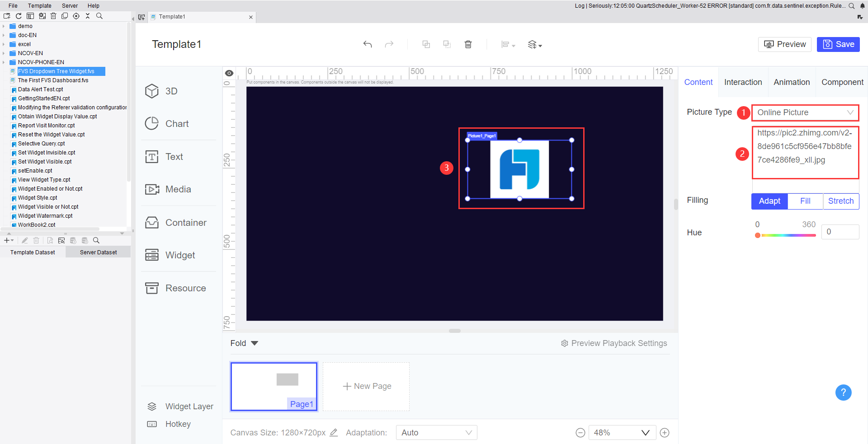Open the Server menu
The height and width of the screenshot is (444, 868).
click(x=70, y=6)
